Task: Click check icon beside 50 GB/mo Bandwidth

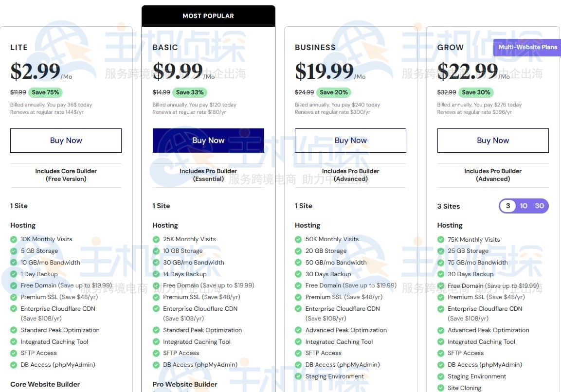Action: 298,263
